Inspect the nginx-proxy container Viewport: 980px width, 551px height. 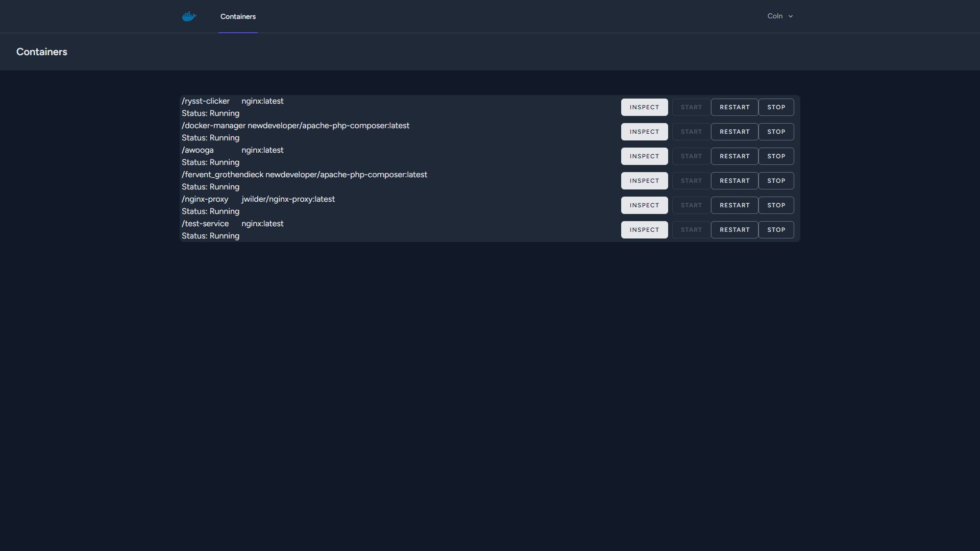click(644, 205)
